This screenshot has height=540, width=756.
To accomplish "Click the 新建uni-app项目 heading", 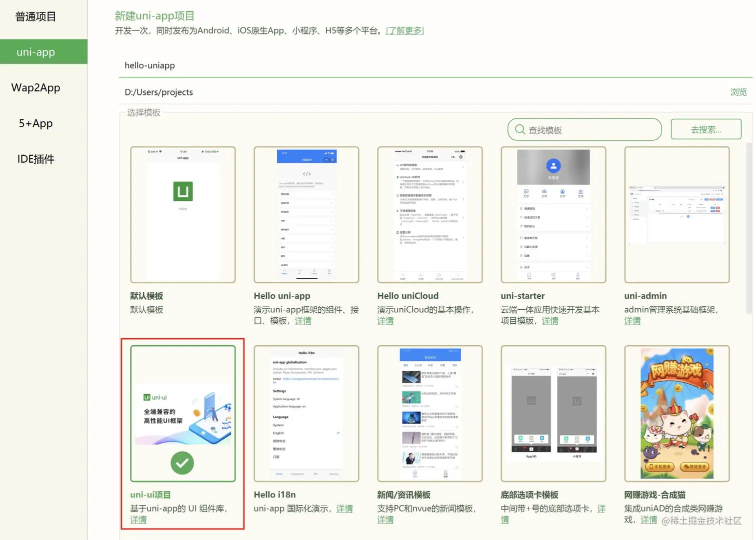I will click(x=154, y=16).
